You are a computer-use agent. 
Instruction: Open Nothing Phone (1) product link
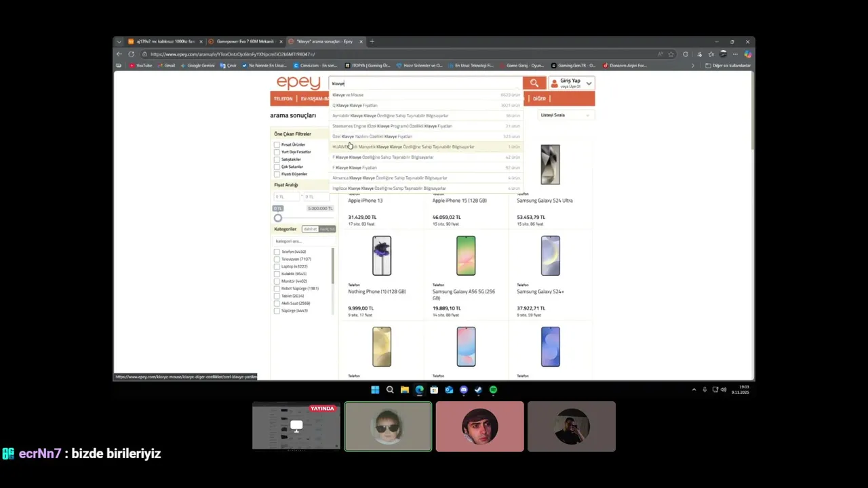click(377, 291)
